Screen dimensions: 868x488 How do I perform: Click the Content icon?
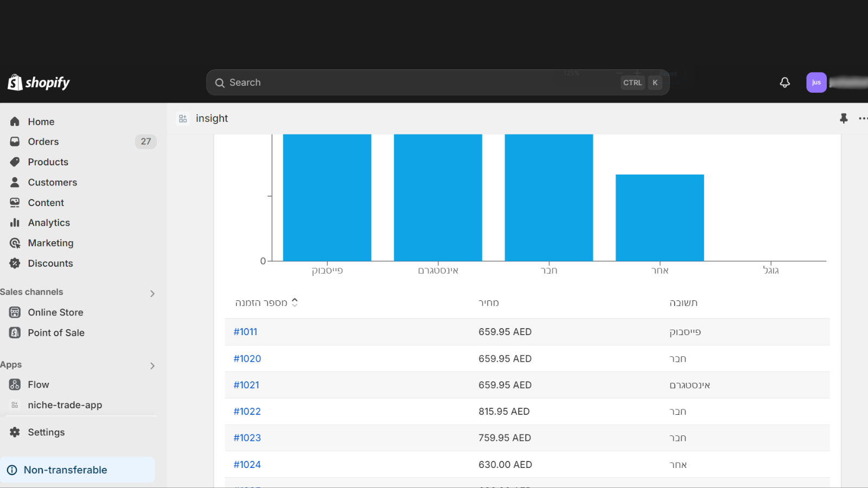click(x=15, y=202)
